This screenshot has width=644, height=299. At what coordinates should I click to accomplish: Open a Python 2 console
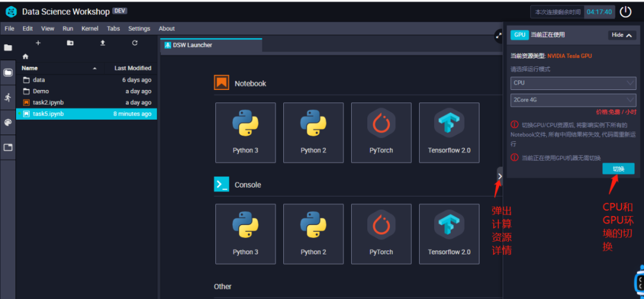coord(314,234)
